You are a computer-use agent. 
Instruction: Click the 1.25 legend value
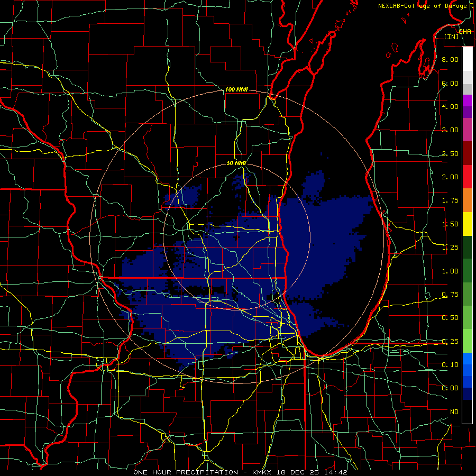450,248
